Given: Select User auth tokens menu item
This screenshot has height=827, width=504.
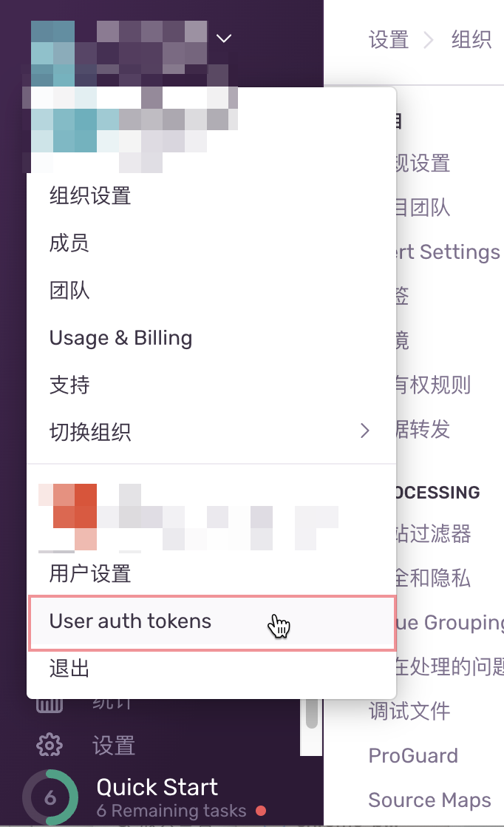Looking at the screenshot, I should point(212,622).
